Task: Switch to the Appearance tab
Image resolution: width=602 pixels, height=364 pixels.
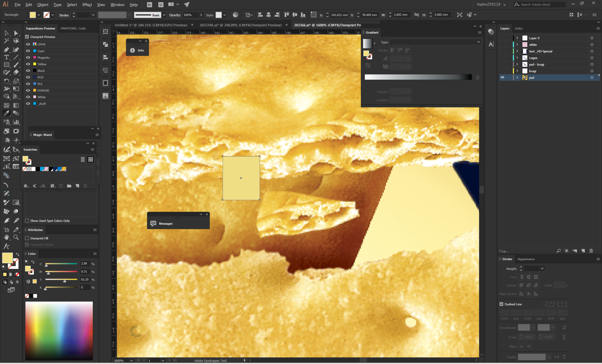Action: pos(526,259)
